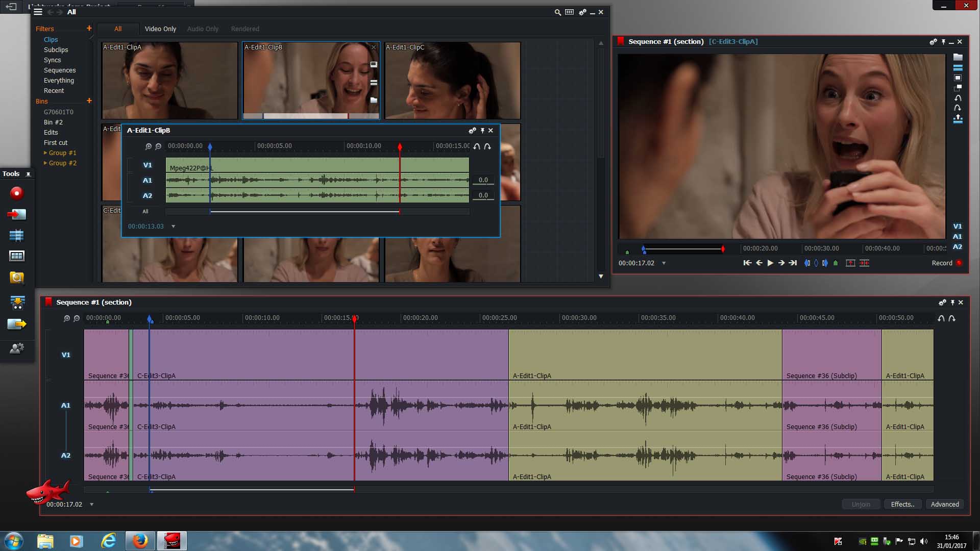Click the Remove section icon in viewer controls
The width and height of the screenshot is (980, 551).
click(x=850, y=263)
